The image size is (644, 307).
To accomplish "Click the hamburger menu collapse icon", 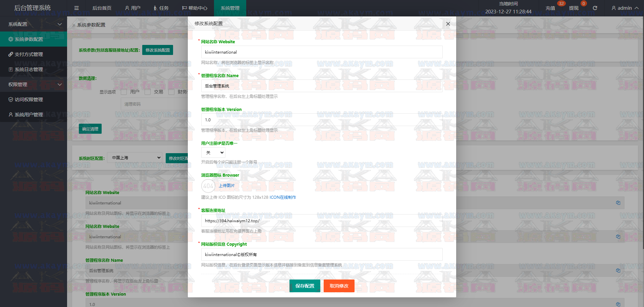I will click(x=76, y=8).
